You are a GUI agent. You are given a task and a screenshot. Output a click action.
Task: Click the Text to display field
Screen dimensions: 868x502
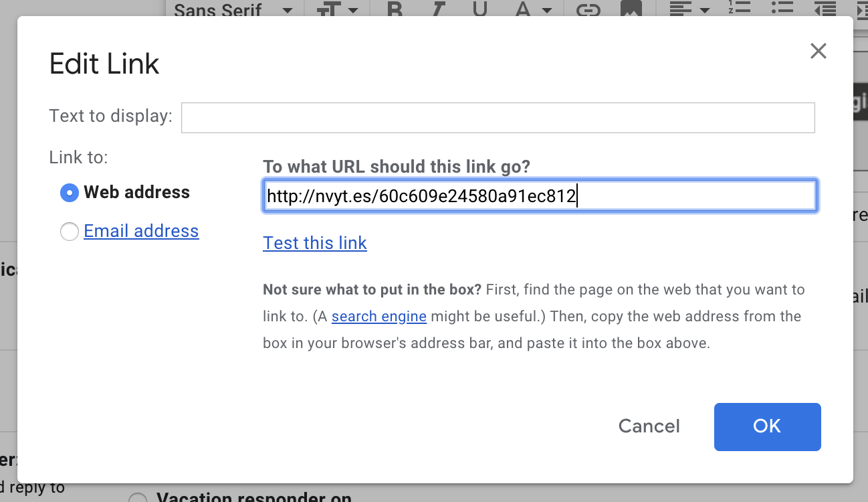(x=498, y=118)
